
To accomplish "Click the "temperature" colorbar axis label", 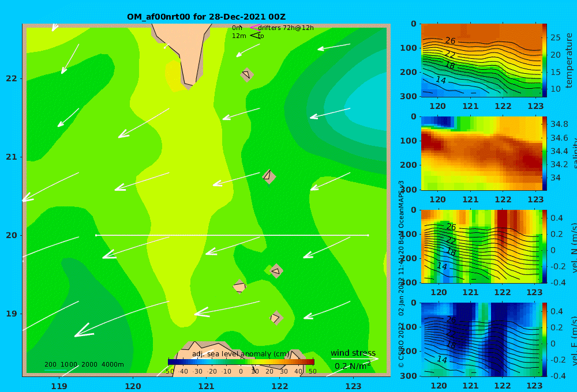I will coord(569,61).
